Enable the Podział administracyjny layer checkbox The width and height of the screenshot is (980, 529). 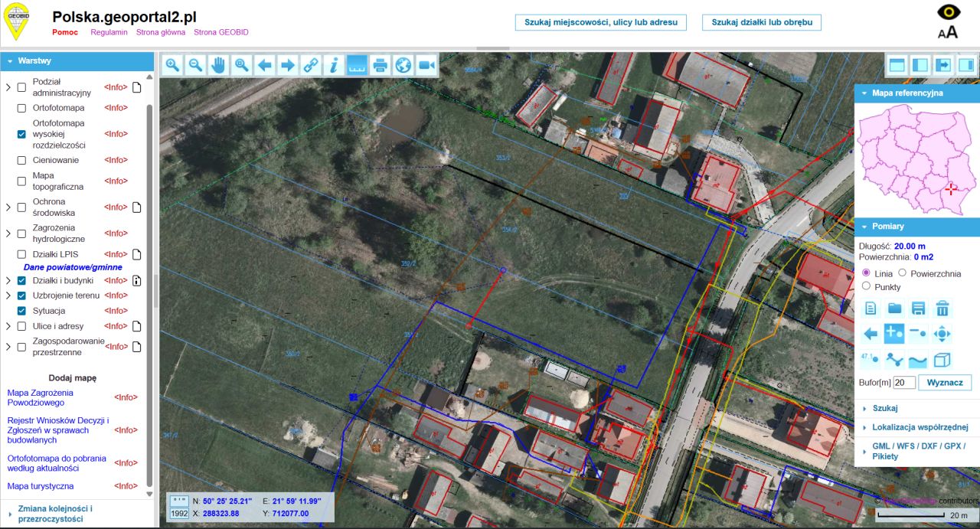[21, 87]
